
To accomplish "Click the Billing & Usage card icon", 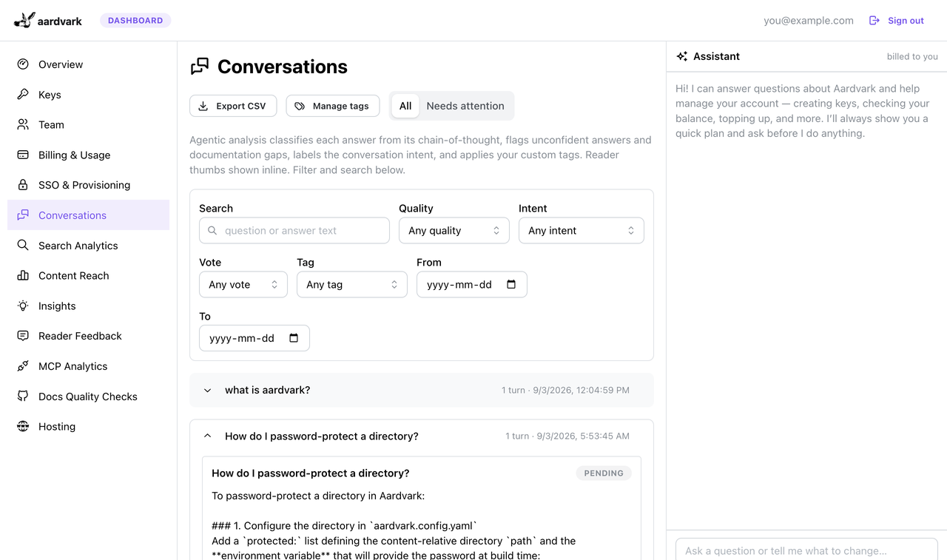I will tap(23, 155).
